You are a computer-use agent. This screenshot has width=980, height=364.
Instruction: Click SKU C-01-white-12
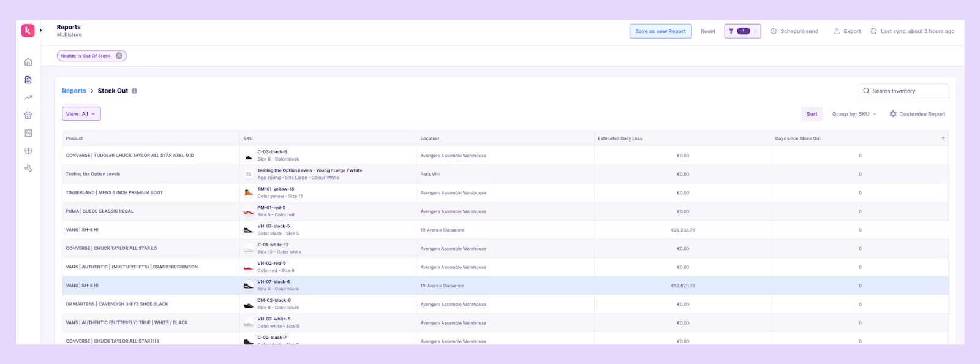point(273,245)
